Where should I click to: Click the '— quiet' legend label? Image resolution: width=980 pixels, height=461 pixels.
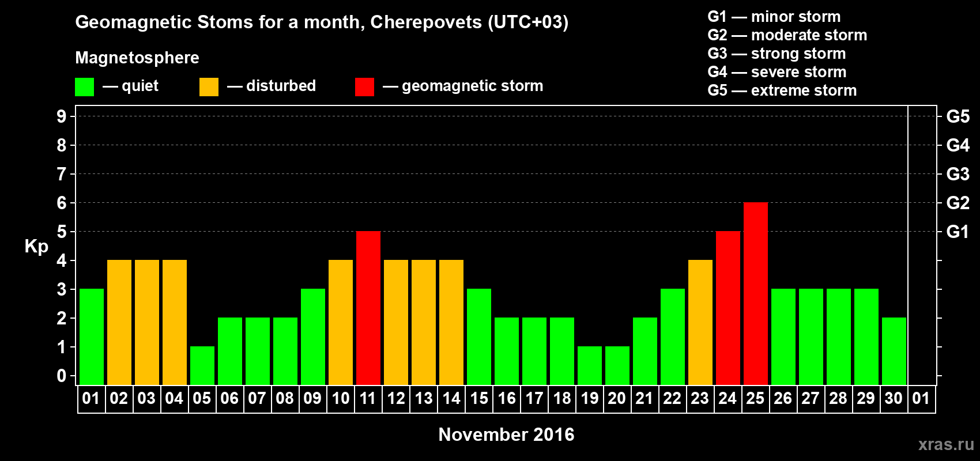(x=130, y=86)
